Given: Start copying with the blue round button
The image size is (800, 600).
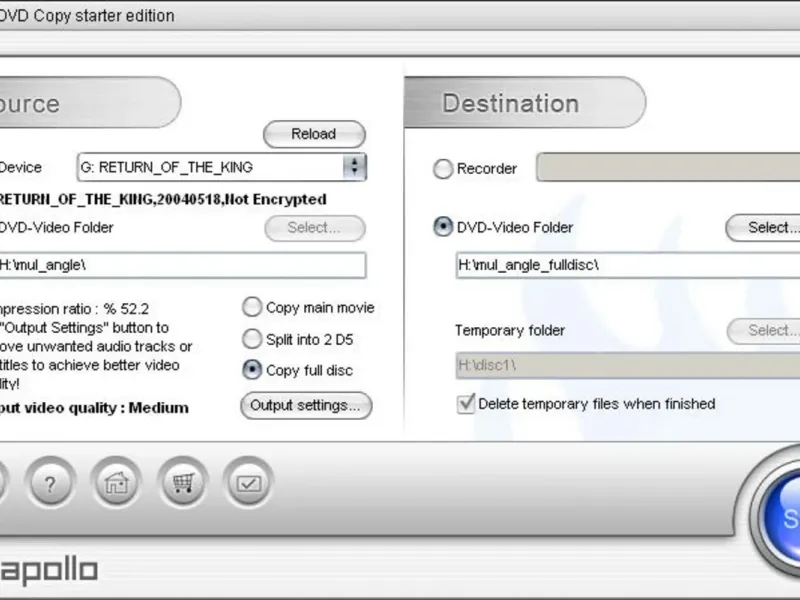Looking at the screenshot, I should [x=781, y=518].
